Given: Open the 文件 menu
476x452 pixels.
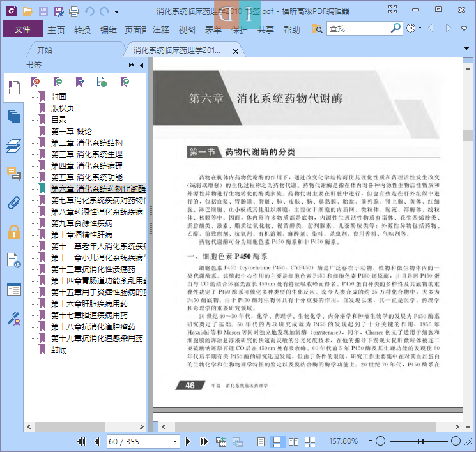Looking at the screenshot, I should (x=22, y=29).
